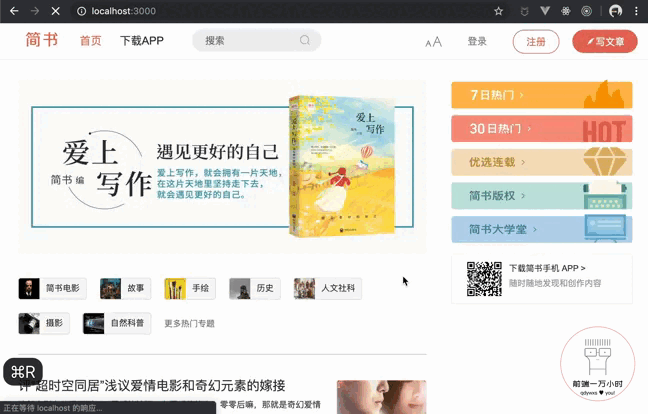This screenshot has width=648, height=414.
Task: Go back with the browser back arrow
Action: tap(14, 11)
